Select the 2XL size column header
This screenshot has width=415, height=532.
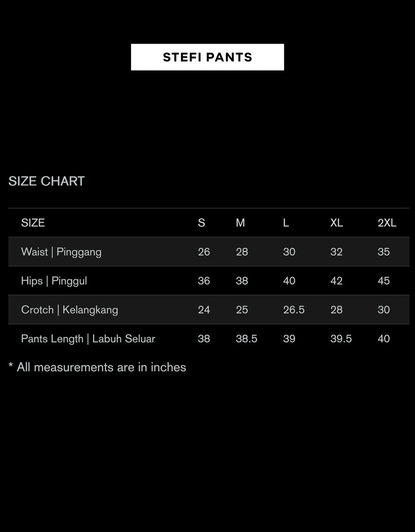387,223
